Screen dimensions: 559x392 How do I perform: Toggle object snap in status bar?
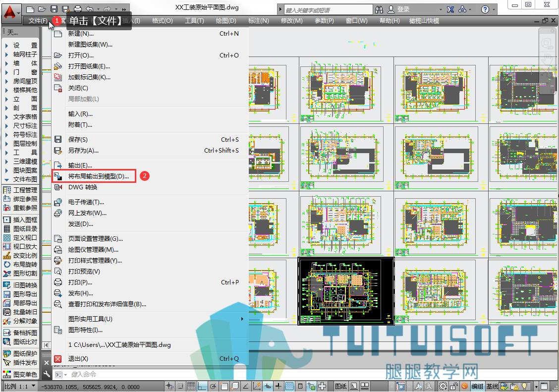[224, 386]
